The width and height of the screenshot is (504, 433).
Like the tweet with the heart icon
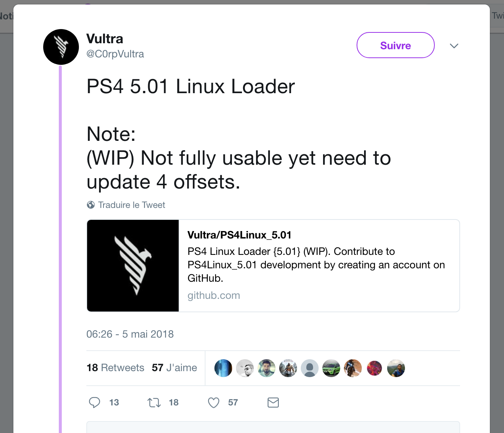[x=214, y=402]
